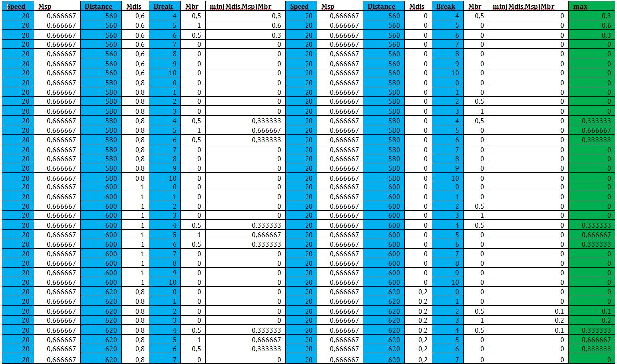Select the 0,2 cell in right min(Mdis,Msp)Mbr column
Image resolution: width=617 pixels, height=364 pixels.
pos(528,320)
